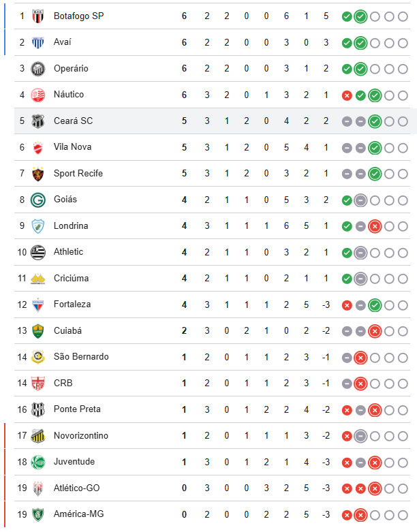Open the Criciúma team name link
The image size is (417, 532).
click(71, 279)
